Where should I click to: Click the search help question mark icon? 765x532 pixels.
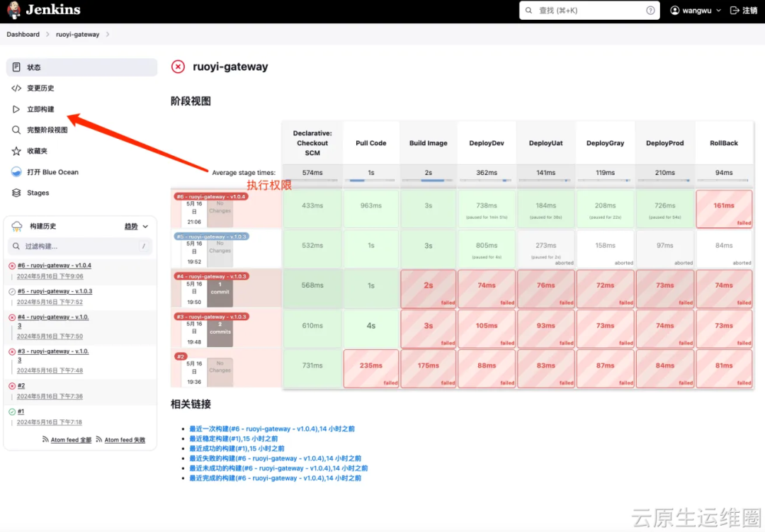tap(650, 11)
